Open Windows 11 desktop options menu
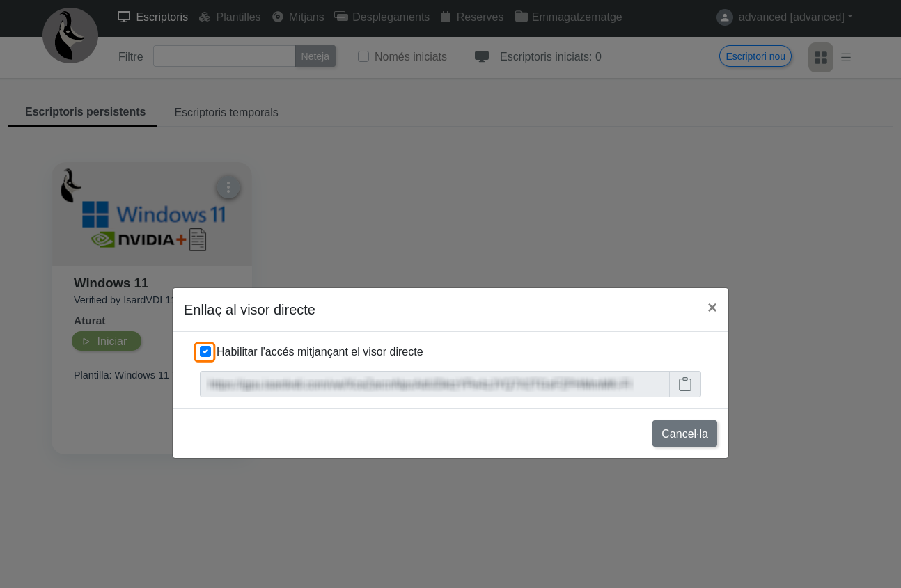 [x=228, y=187]
